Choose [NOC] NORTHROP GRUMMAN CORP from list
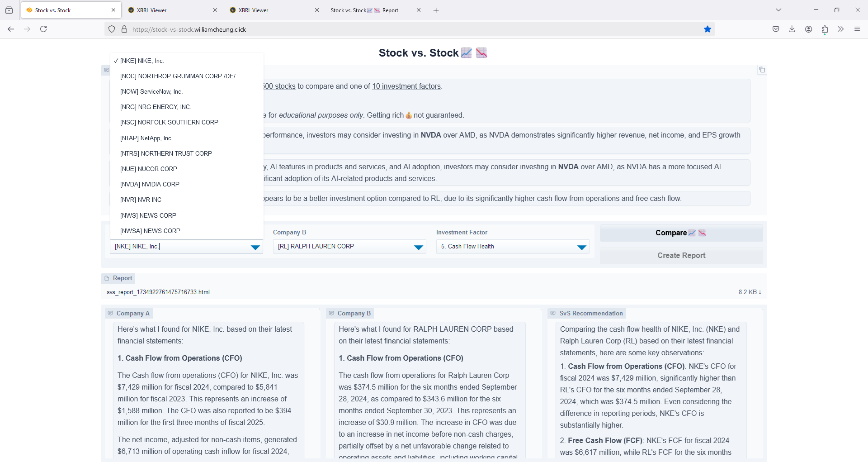This screenshot has height=467, width=868. (x=187, y=76)
